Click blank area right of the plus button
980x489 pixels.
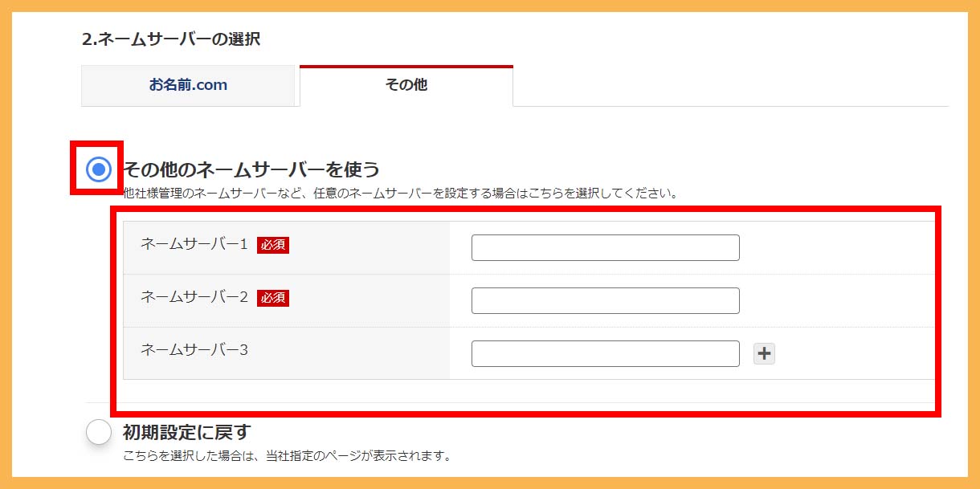[851, 353]
